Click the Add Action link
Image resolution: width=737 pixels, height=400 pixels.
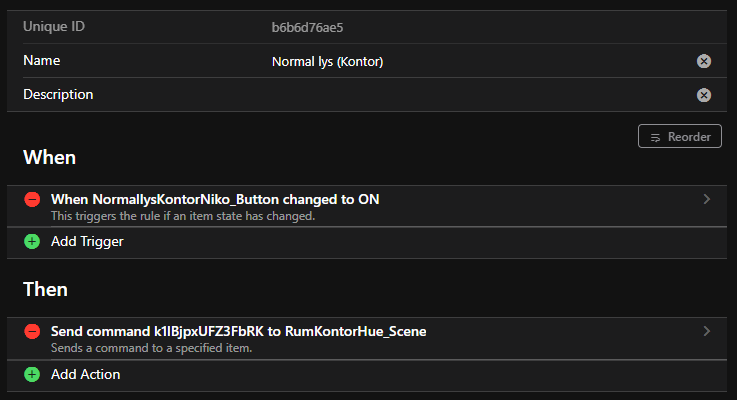pos(85,374)
